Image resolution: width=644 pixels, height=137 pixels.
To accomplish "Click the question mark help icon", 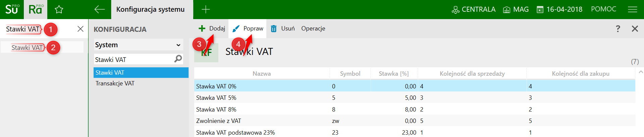I will point(618,29).
